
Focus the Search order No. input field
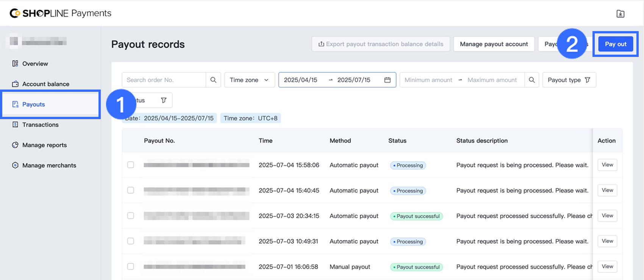[x=164, y=80]
